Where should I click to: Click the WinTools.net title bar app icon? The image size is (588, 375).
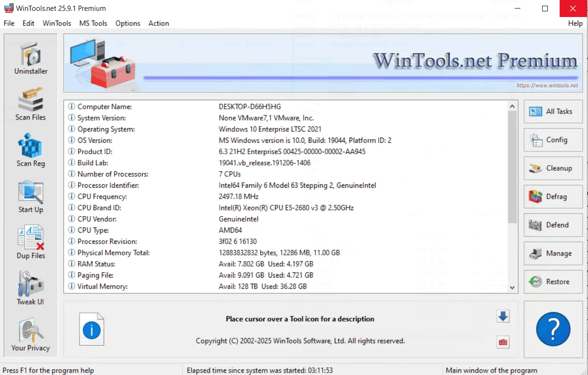[x=8, y=9]
